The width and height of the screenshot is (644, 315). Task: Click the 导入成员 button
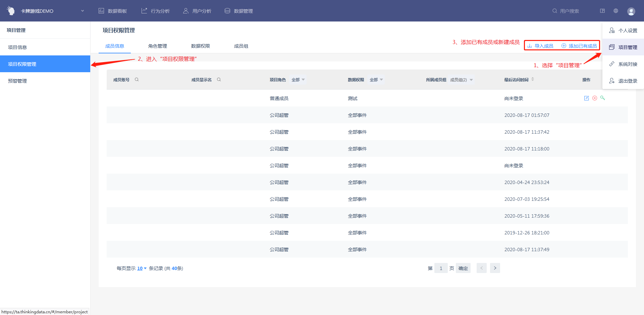(540, 46)
